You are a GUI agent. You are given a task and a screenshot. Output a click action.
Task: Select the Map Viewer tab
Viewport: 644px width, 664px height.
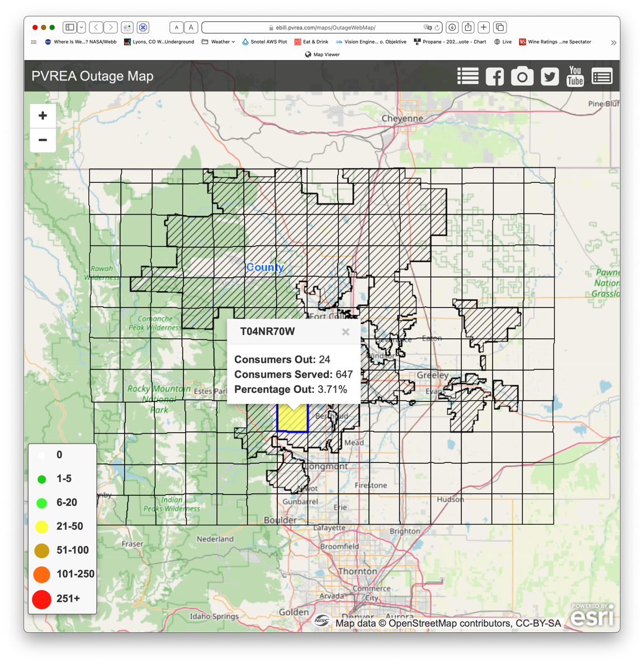click(322, 55)
